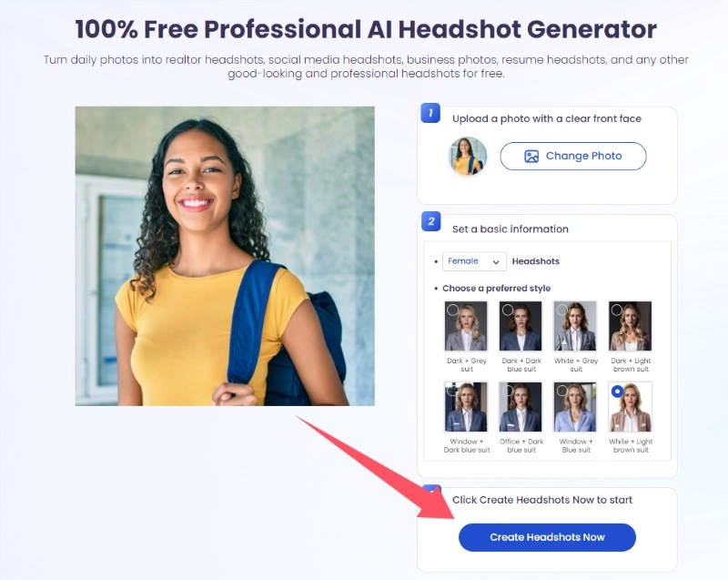Click the Window + Blue suit label text
Screen dimensions: 728x580
coord(576,446)
